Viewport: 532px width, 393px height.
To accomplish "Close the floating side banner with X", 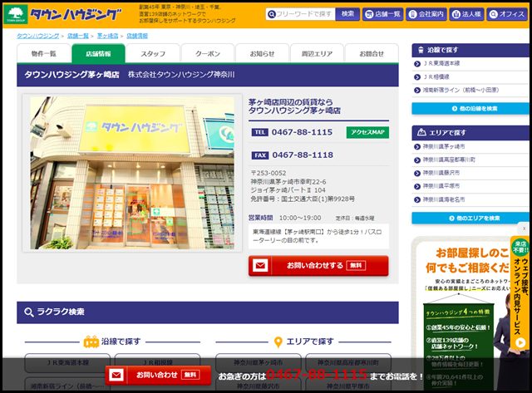I will 524,228.
